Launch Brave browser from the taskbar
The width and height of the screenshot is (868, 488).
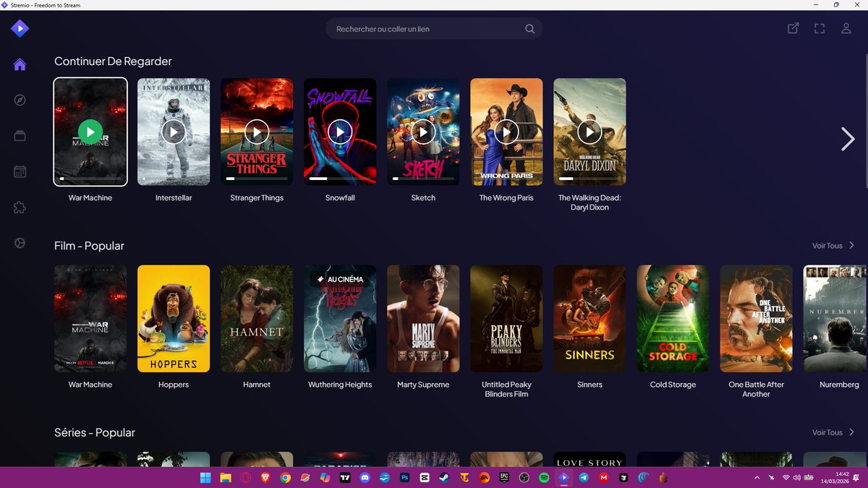[x=265, y=477]
